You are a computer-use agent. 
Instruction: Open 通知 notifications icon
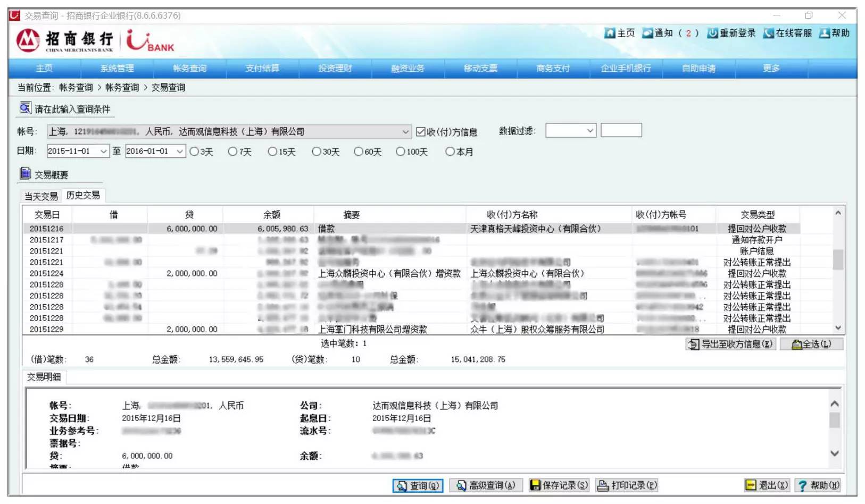(647, 33)
